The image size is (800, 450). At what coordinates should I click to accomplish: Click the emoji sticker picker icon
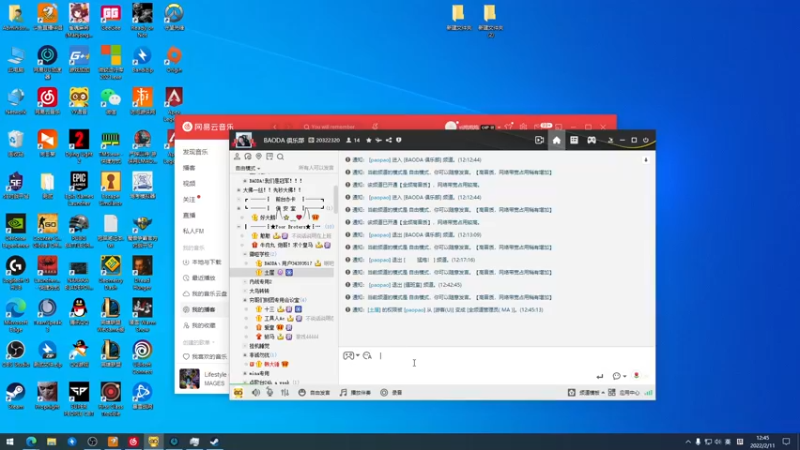click(348, 356)
